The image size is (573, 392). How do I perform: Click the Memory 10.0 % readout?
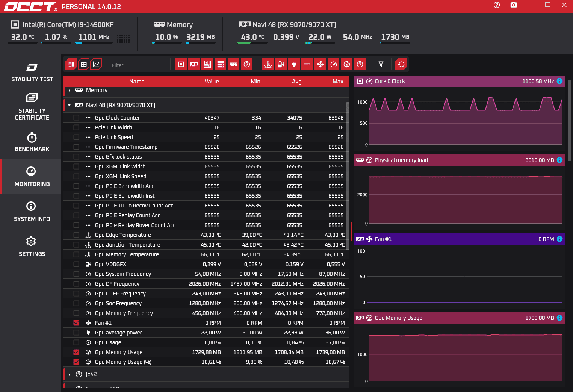(166, 37)
